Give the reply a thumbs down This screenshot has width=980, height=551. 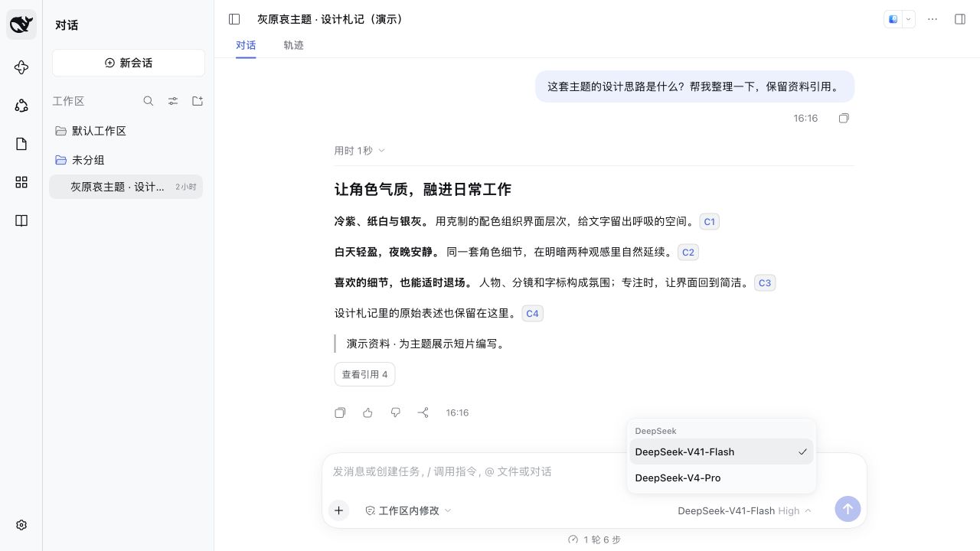click(395, 412)
